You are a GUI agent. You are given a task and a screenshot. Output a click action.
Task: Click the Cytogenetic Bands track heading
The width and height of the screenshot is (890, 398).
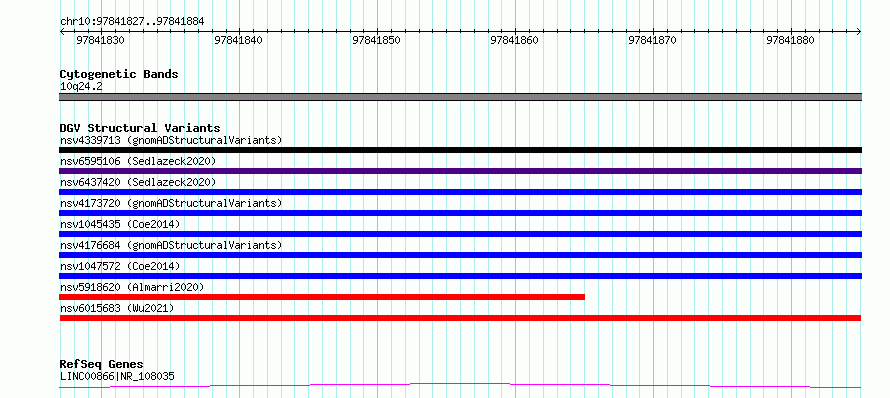(x=119, y=74)
